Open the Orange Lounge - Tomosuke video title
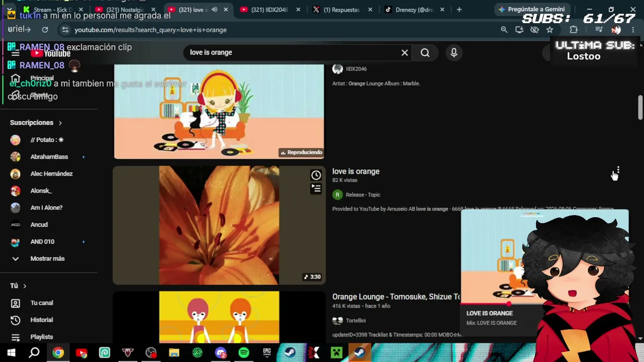The width and height of the screenshot is (644, 362). click(396, 297)
